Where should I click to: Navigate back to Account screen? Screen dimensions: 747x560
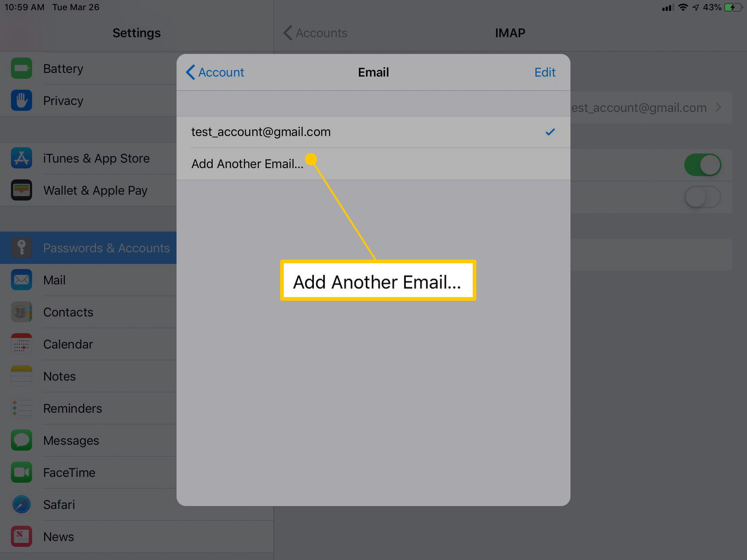pos(215,72)
